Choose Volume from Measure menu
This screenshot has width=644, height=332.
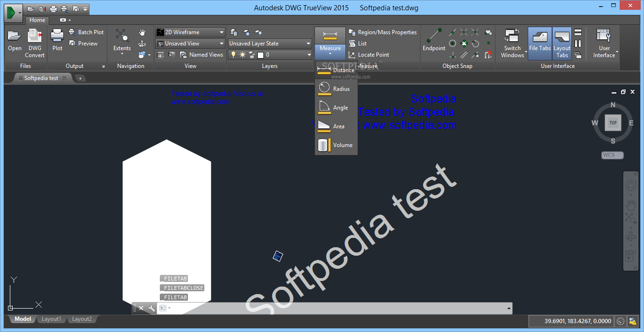tap(337, 145)
